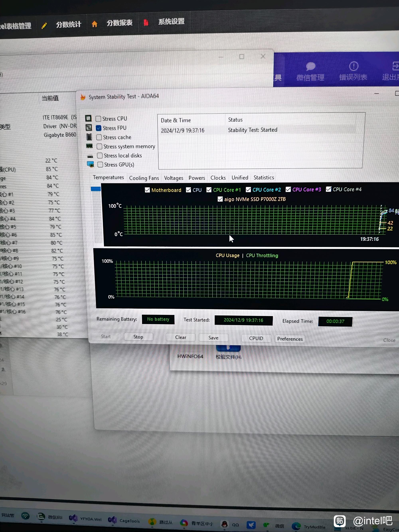
Task: Enable Stress system memory checkbox
Action: pos(99,146)
